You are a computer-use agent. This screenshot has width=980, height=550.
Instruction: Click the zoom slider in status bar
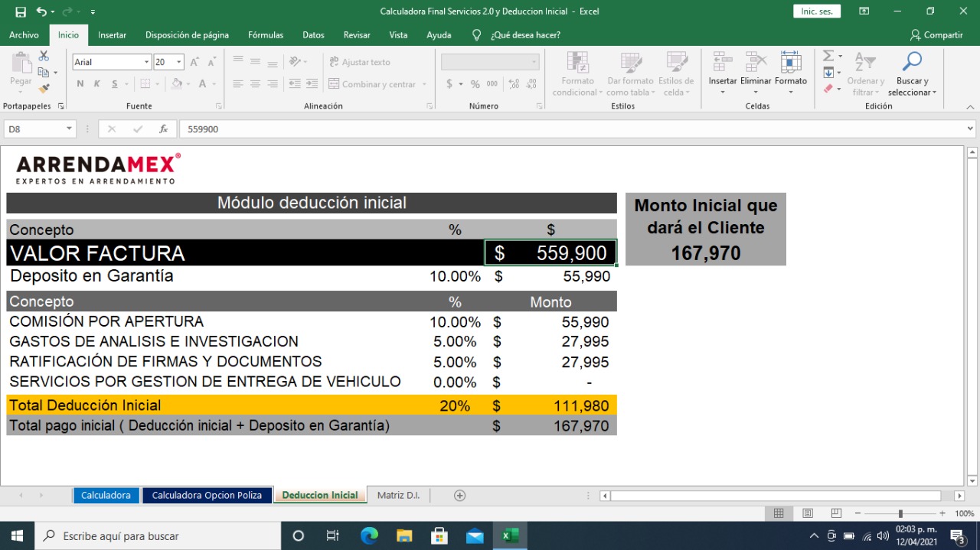[900, 513]
